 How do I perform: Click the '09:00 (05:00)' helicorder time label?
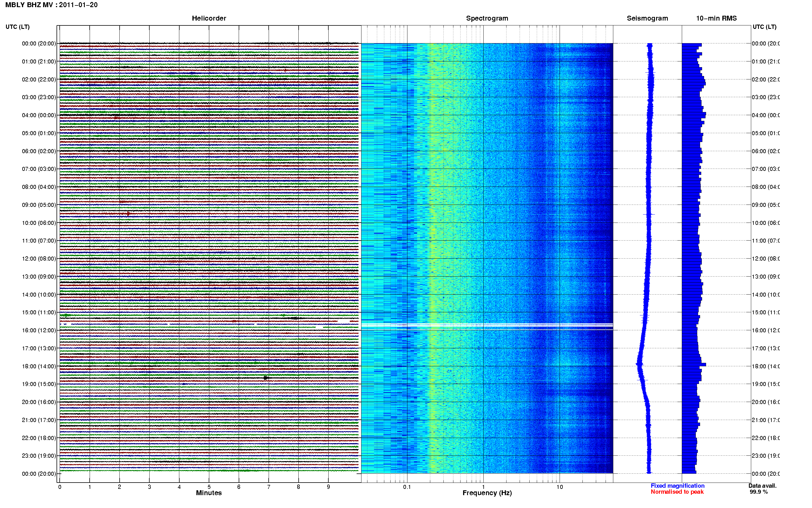tap(39, 205)
